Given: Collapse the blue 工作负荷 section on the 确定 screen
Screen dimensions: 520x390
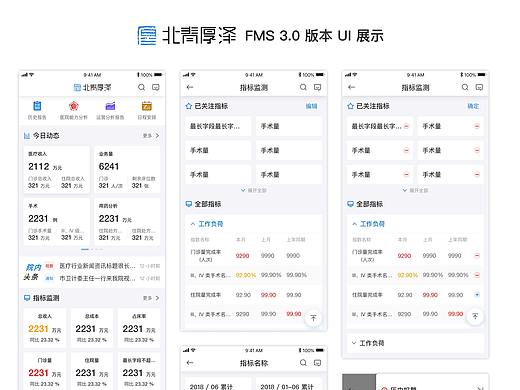Looking at the screenshot, I should [x=368, y=224].
